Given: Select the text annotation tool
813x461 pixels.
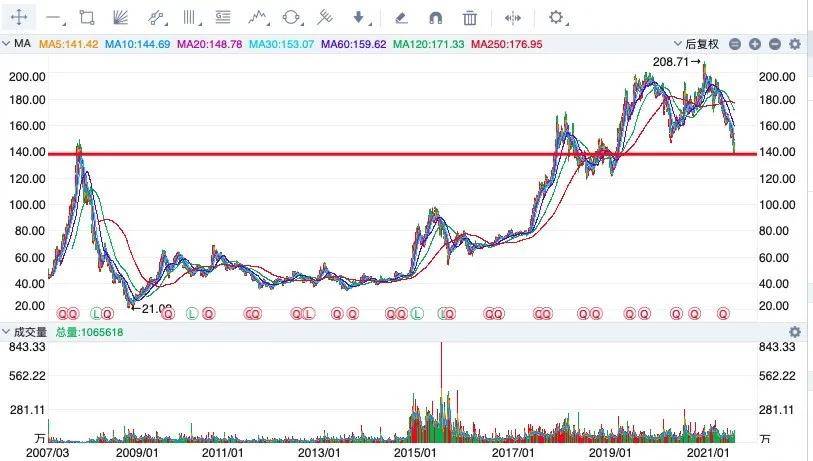Looking at the screenshot, I should tap(223, 18).
